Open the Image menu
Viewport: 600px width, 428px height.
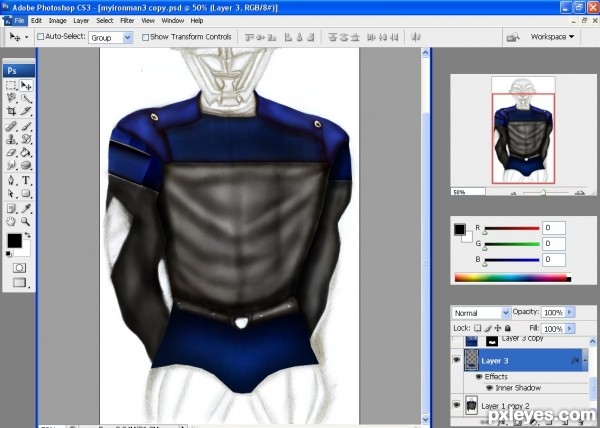(57, 21)
